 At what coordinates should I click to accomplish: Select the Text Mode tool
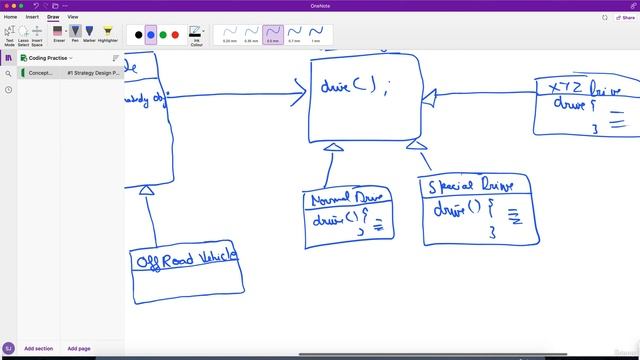click(x=9, y=35)
